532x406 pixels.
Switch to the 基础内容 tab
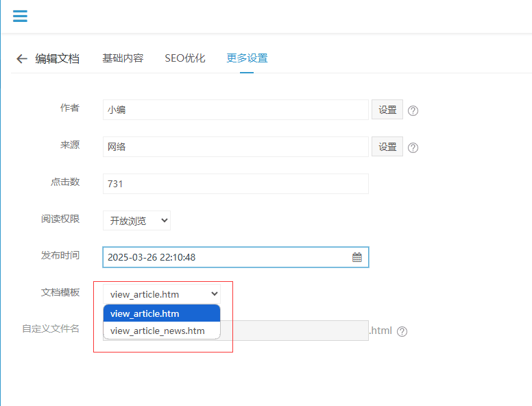pos(123,58)
